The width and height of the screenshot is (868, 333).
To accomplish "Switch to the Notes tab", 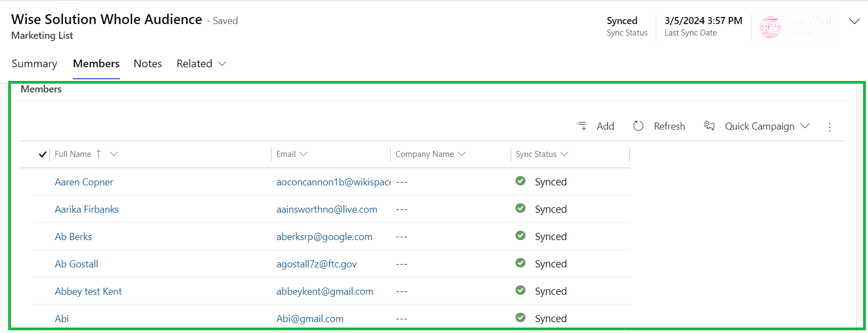I will point(148,63).
